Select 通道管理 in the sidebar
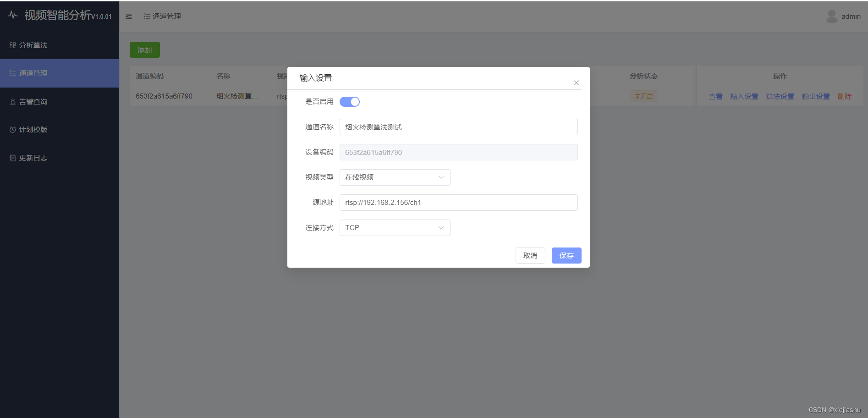Viewport: 868px width, 418px height. (60, 73)
